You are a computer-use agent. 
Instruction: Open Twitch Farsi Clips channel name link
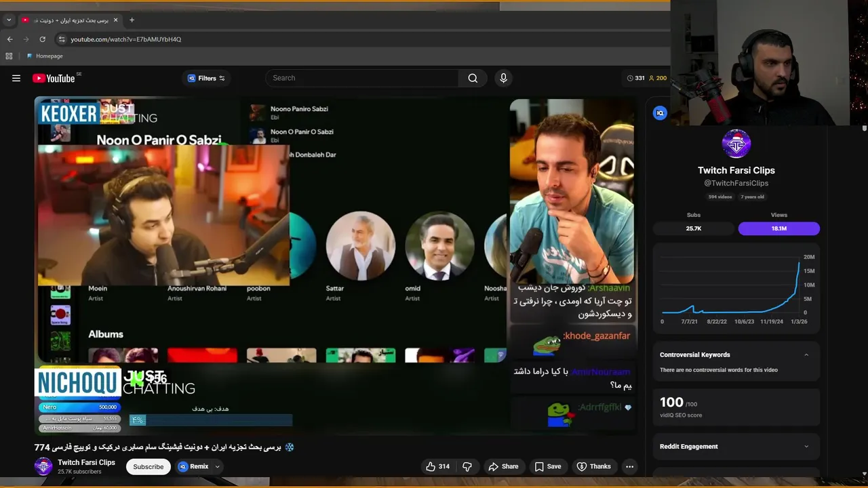(x=86, y=462)
